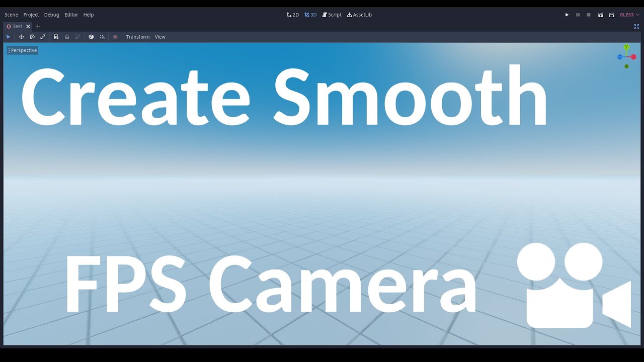This screenshot has height=362, width=644.
Task: Play a custom scene clapperboard icon
Action: (x=611, y=15)
